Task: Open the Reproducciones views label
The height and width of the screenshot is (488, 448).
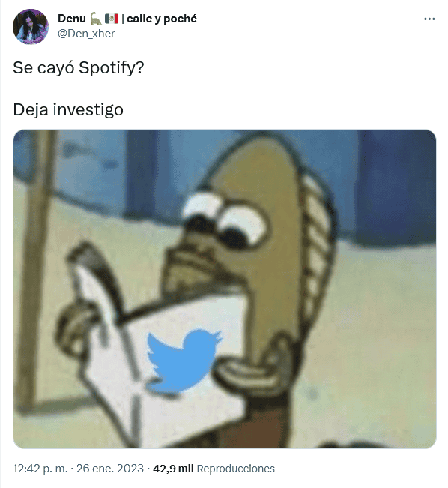Action: pos(236,469)
